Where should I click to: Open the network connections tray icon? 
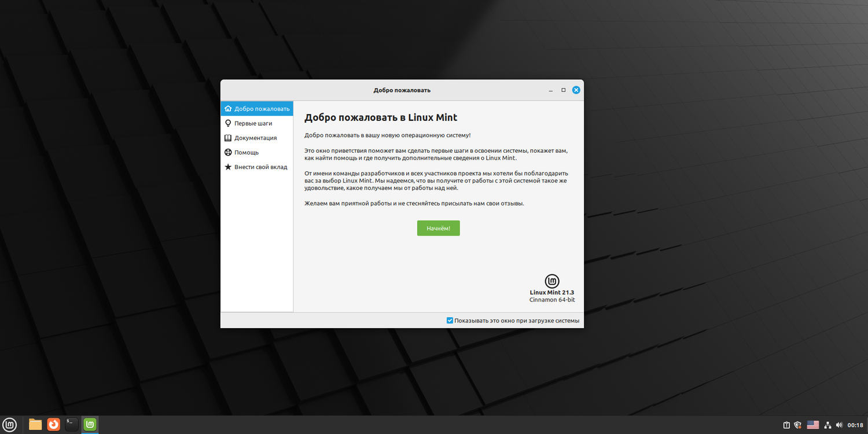click(x=827, y=425)
